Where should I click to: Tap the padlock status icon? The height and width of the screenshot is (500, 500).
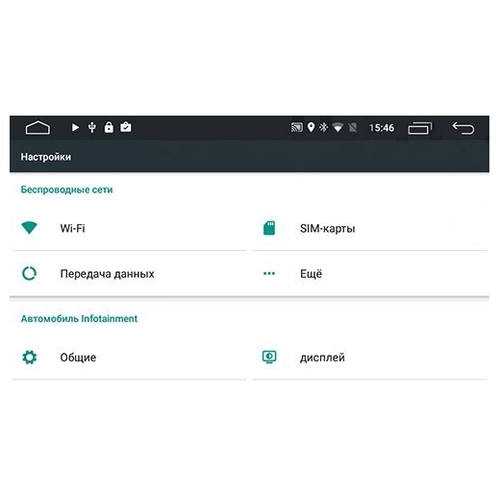109,127
